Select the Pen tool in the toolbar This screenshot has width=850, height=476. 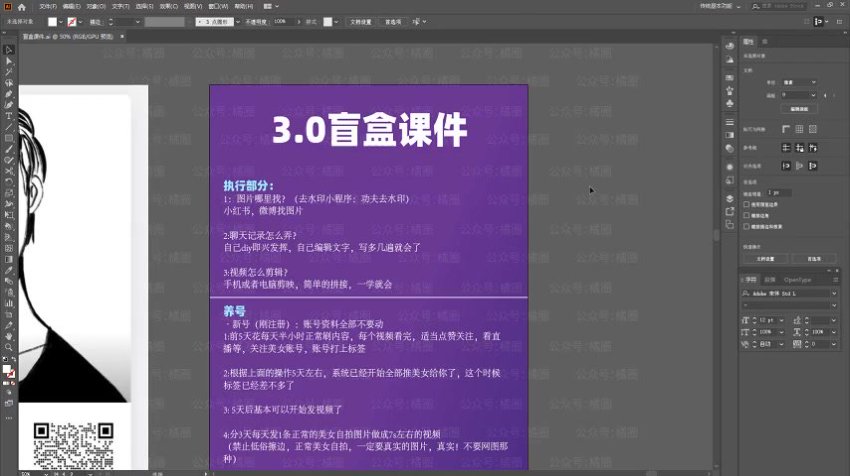coord(8,93)
